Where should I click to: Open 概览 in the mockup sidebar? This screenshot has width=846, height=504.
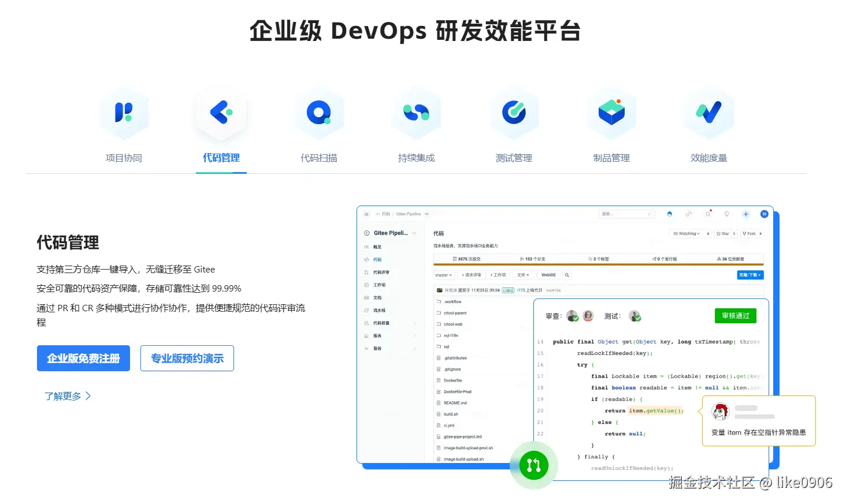[x=377, y=247]
